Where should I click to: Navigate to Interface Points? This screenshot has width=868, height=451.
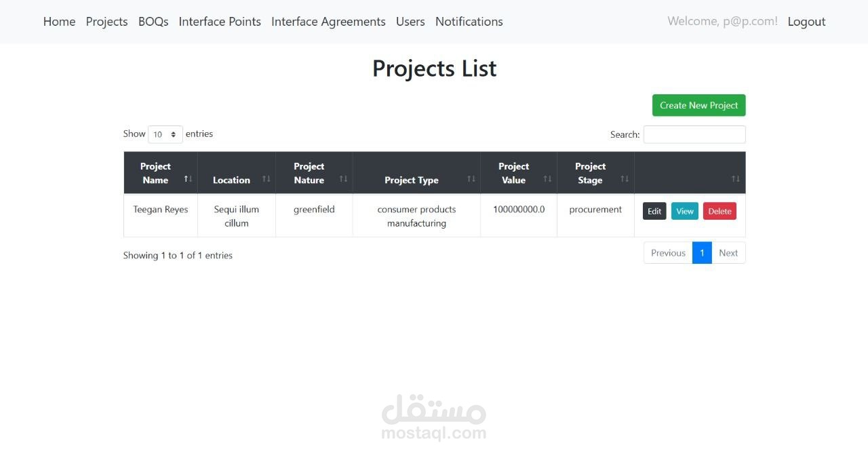[220, 22]
